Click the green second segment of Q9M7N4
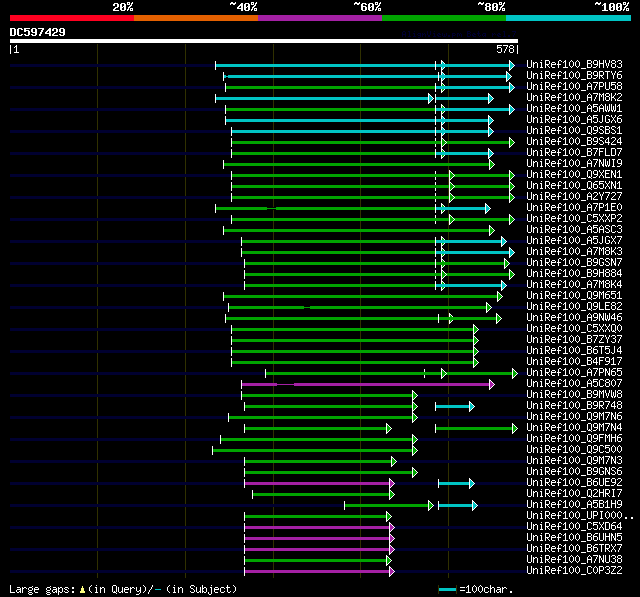The width and height of the screenshot is (640, 597). click(476, 428)
